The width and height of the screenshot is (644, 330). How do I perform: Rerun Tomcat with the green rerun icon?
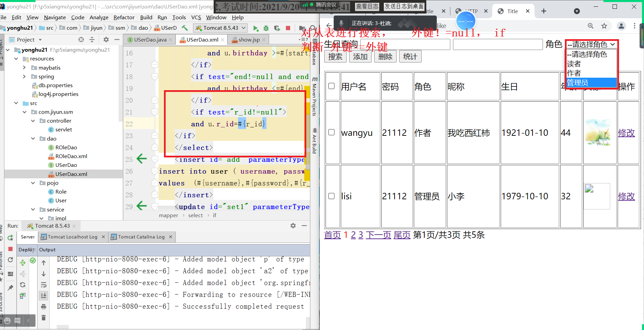coord(10,237)
